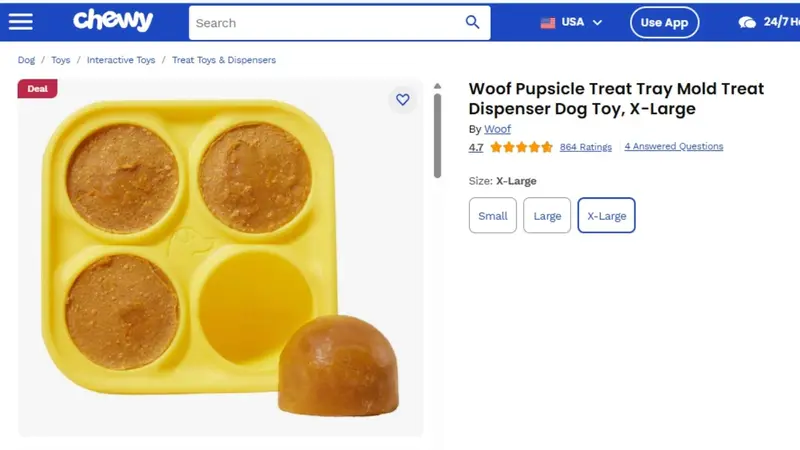Screen dimensions: 800x450
Task: Click the orange star rating icons
Action: (521, 147)
